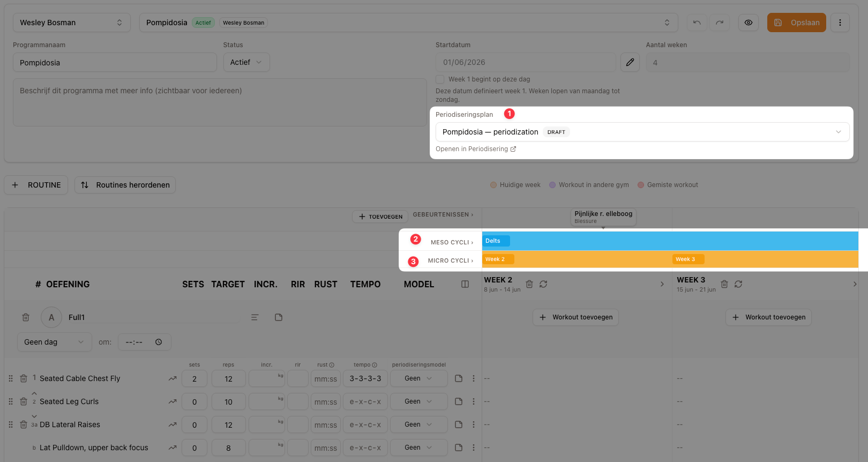Image resolution: width=868 pixels, height=462 pixels.
Task: Toggle the eye preview button
Action: coord(749,23)
